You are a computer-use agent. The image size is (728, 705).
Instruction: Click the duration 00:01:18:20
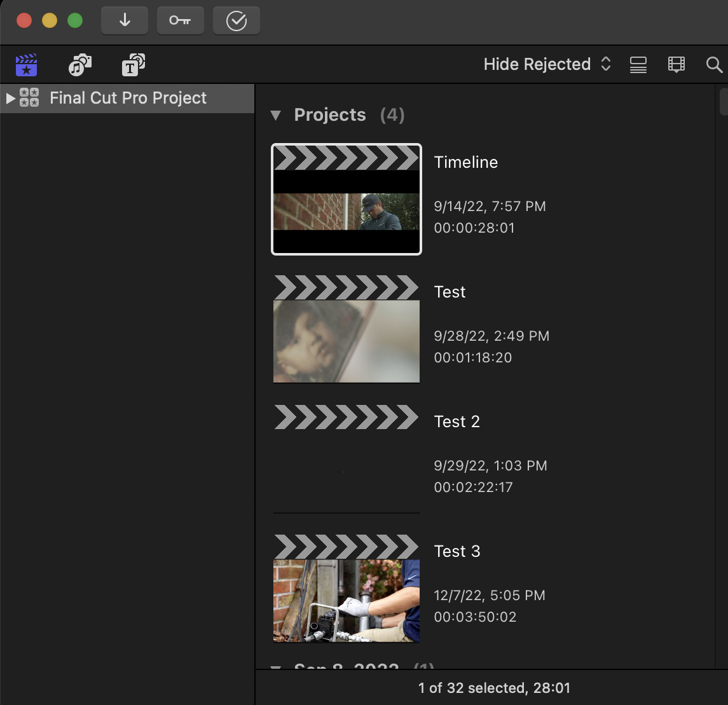(472, 357)
